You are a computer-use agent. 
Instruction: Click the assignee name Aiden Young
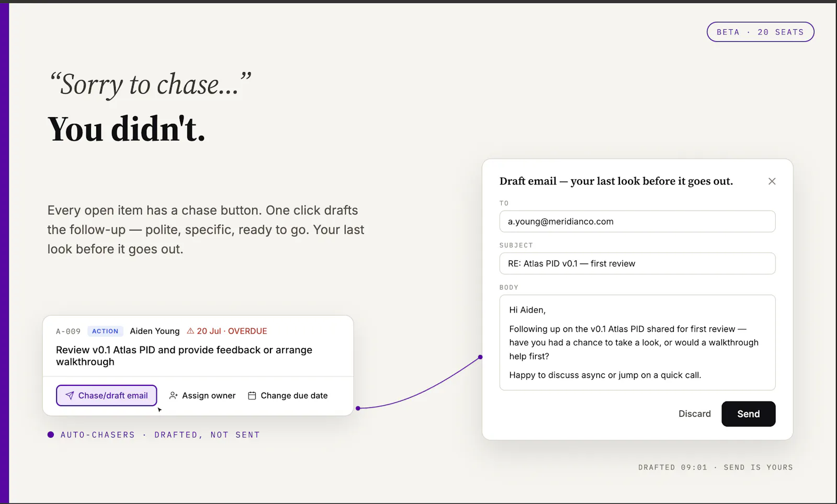[155, 331]
